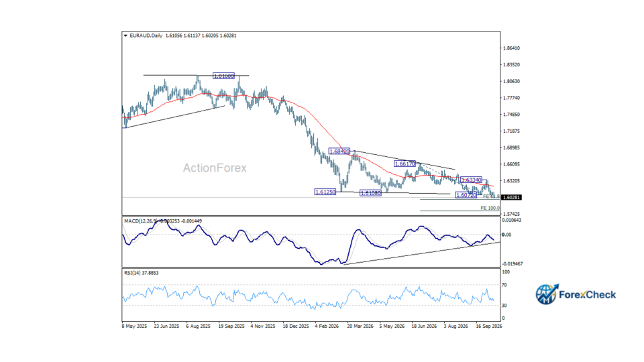This screenshot has height=362, width=644.
Task: Click the -0.019467 MACD axis value
Action: point(513,264)
